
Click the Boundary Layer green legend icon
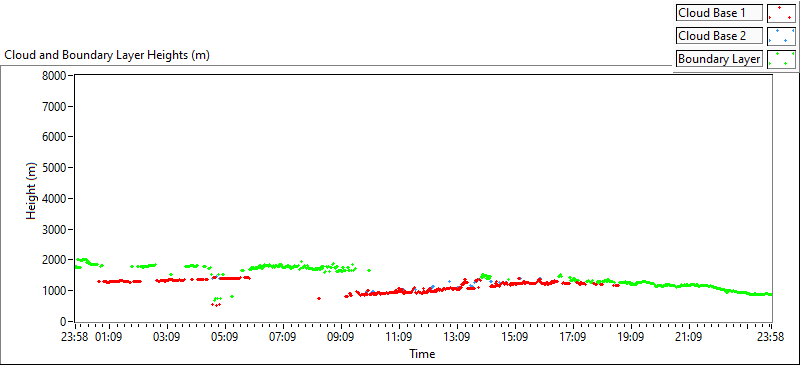781,59
